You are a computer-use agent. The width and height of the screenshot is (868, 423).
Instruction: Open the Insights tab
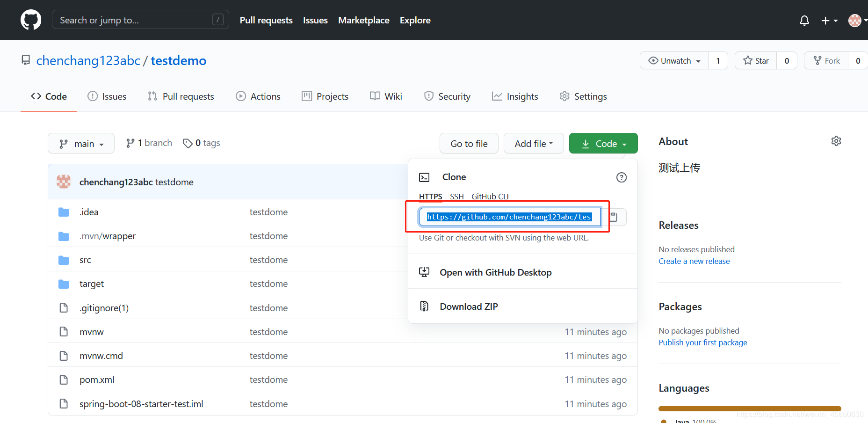[x=515, y=96]
